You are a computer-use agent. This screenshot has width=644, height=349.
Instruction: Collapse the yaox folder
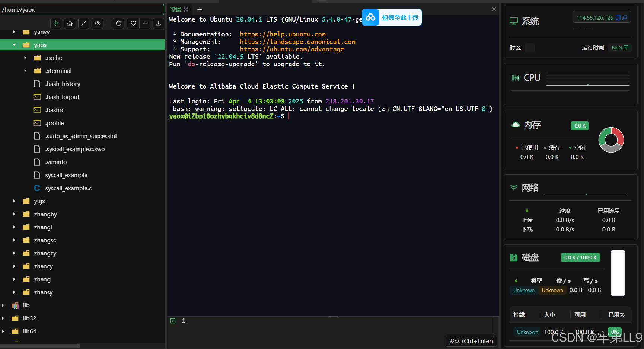point(14,45)
